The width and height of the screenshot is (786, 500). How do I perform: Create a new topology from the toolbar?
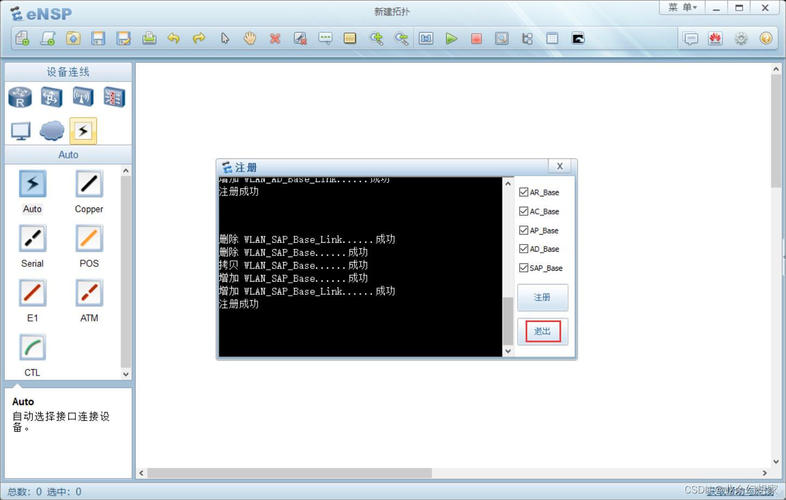(23, 39)
